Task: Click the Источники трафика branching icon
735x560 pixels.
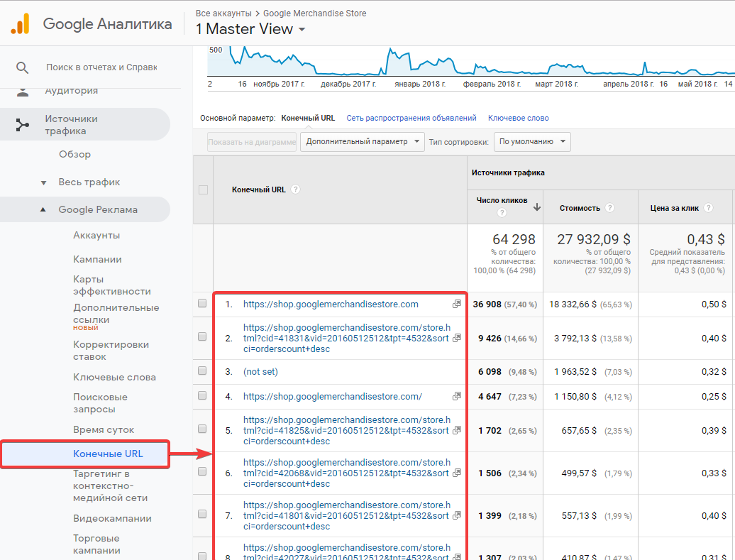Action: tap(22, 125)
